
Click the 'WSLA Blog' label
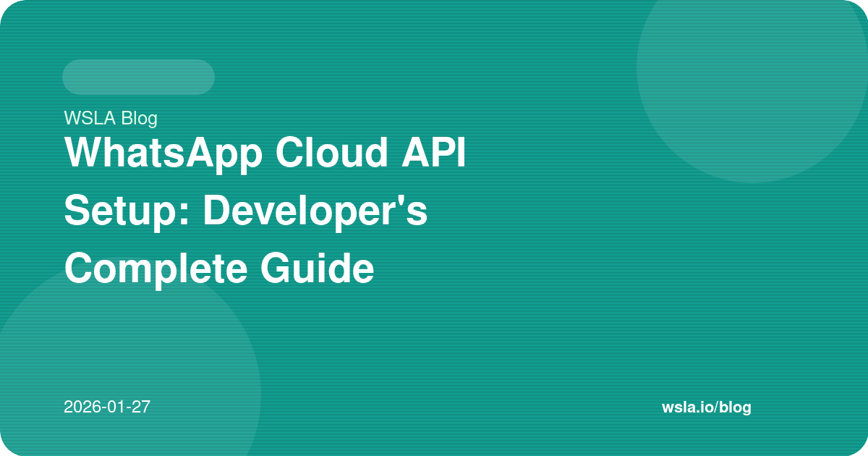click(110, 118)
